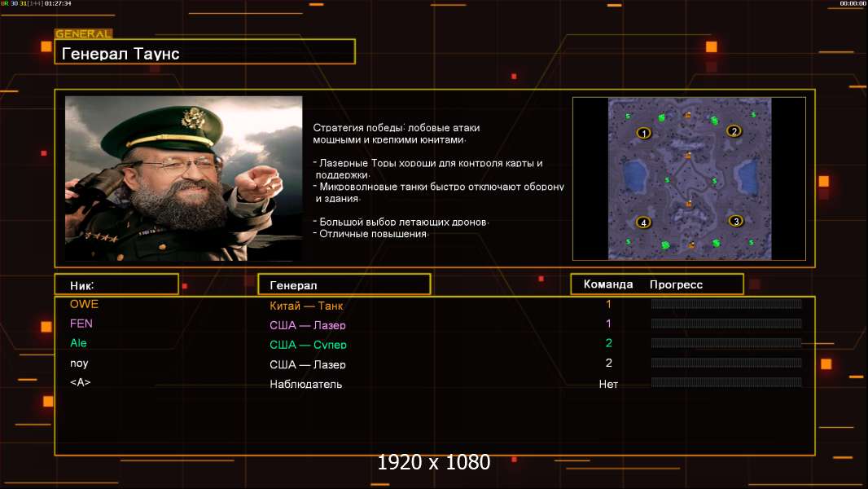Select start position 3 on the map

coord(735,221)
